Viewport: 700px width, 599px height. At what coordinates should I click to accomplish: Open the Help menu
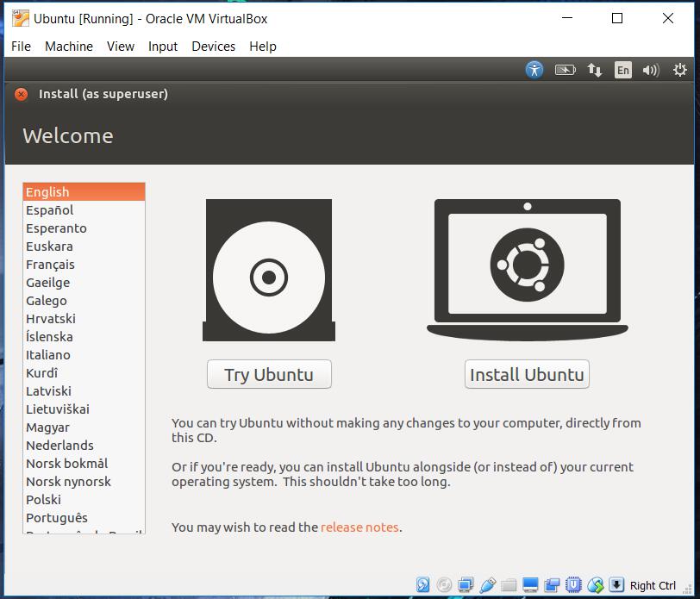click(262, 47)
